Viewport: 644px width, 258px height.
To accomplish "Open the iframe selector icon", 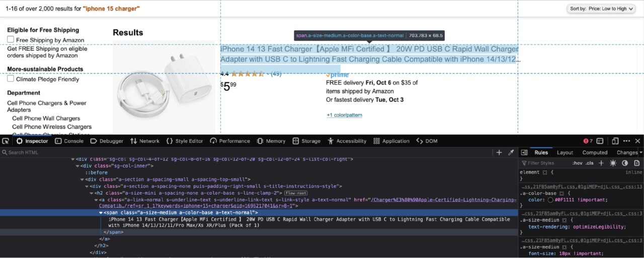I will [x=599, y=141].
